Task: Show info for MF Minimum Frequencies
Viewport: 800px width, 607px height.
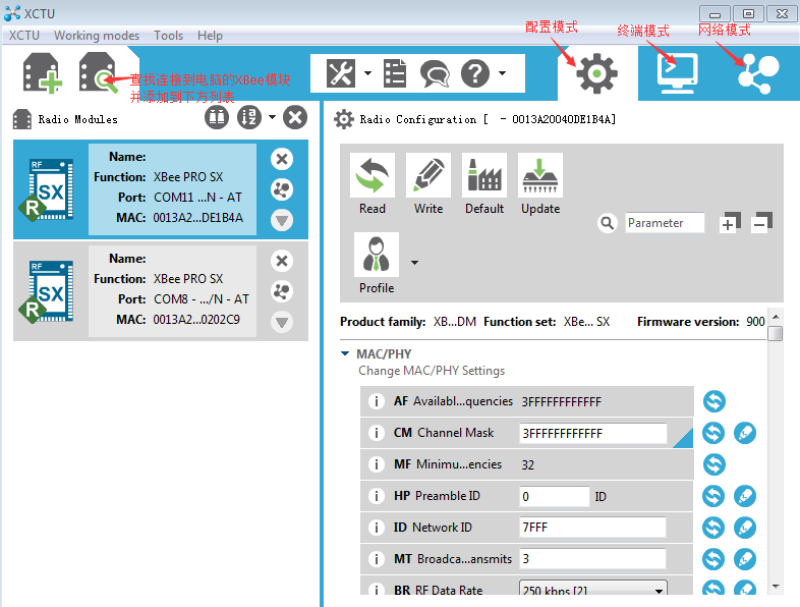Action: point(377,465)
